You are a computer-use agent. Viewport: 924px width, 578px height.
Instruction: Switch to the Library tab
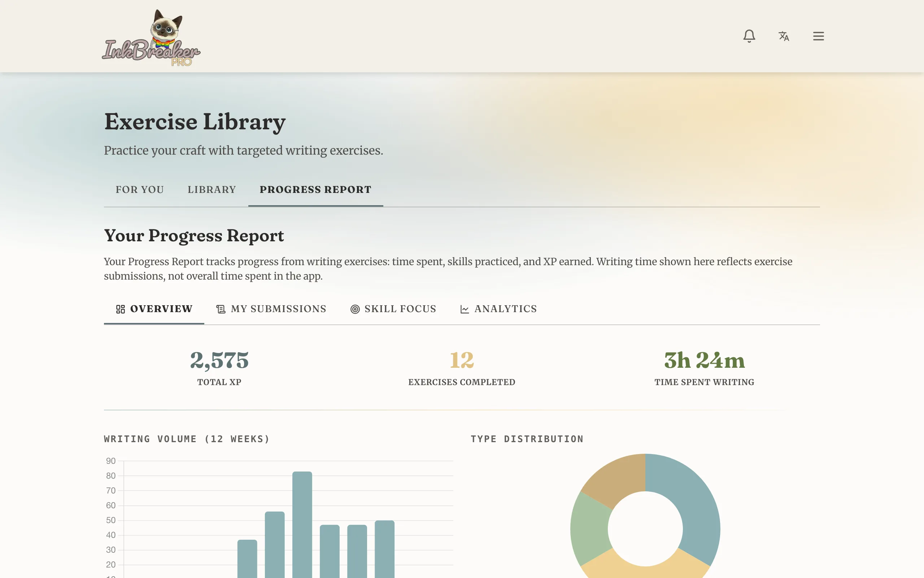point(212,190)
